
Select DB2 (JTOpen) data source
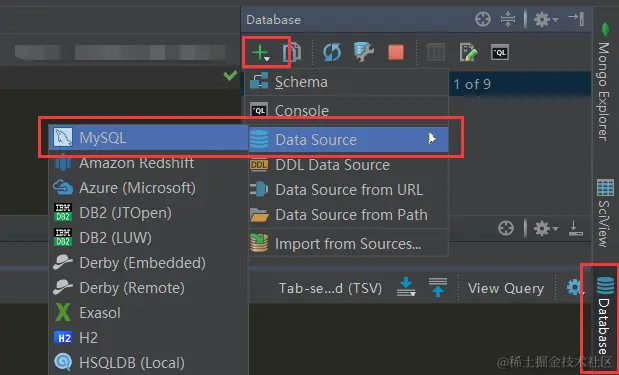148,213
